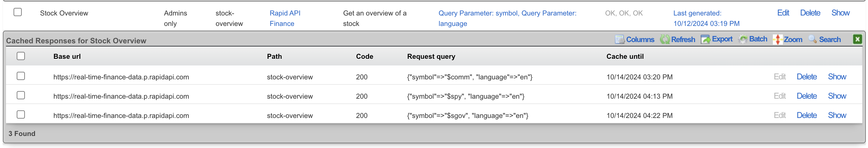This screenshot has width=868, height=148.
Task: Close the Cached Responses panel
Action: click(857, 39)
